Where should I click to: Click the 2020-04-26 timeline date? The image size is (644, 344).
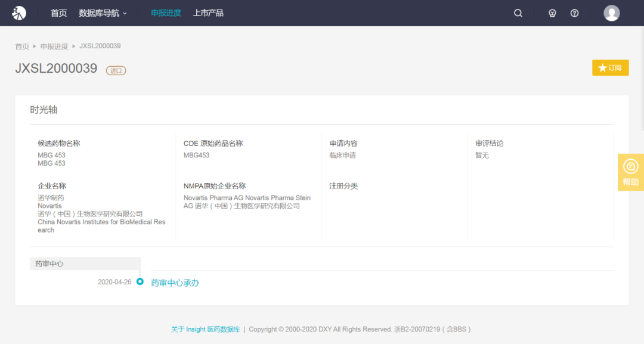[114, 282]
